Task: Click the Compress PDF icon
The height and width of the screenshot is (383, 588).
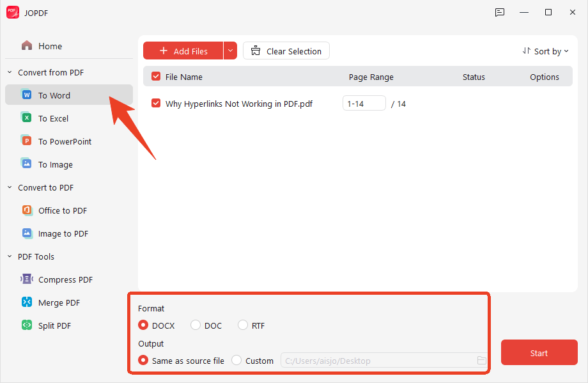Action: point(27,279)
